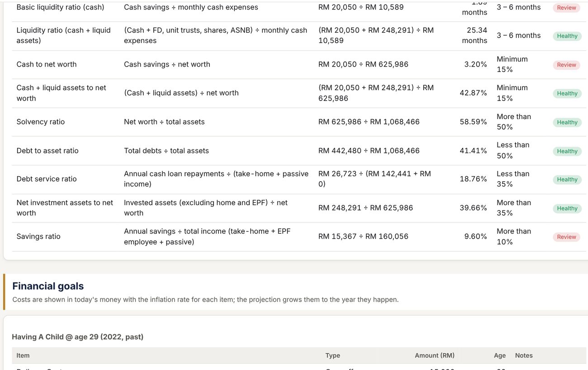This screenshot has width=588, height=370.
Task: Select the 3.20% cash to net worth value
Action: click(x=475, y=64)
